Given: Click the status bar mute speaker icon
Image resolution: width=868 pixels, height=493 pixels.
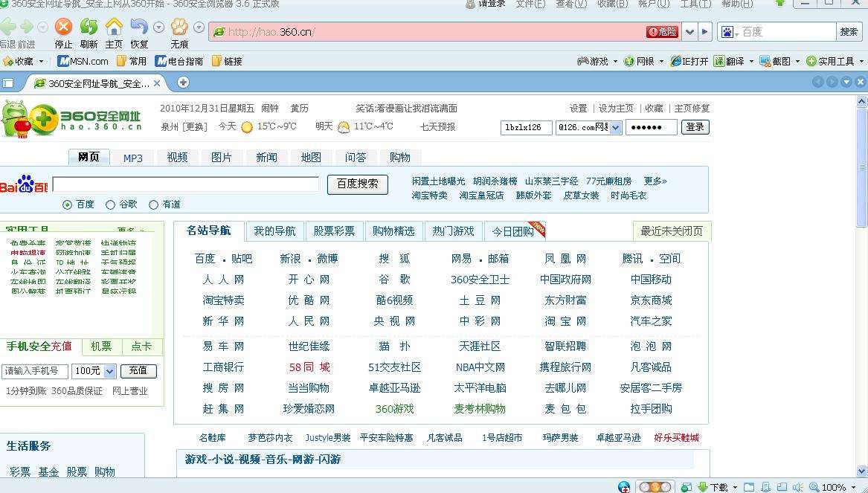Looking at the screenshot, I should (797, 487).
